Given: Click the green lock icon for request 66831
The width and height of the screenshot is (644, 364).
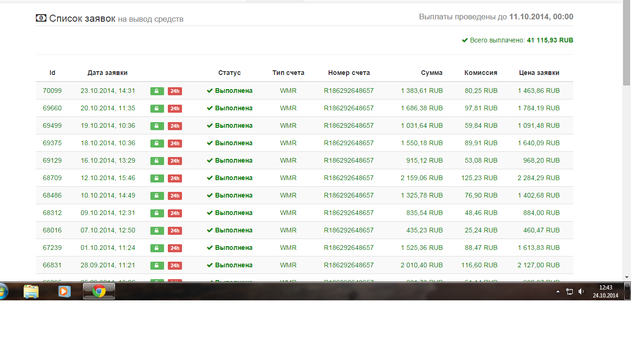Looking at the screenshot, I should [x=157, y=265].
